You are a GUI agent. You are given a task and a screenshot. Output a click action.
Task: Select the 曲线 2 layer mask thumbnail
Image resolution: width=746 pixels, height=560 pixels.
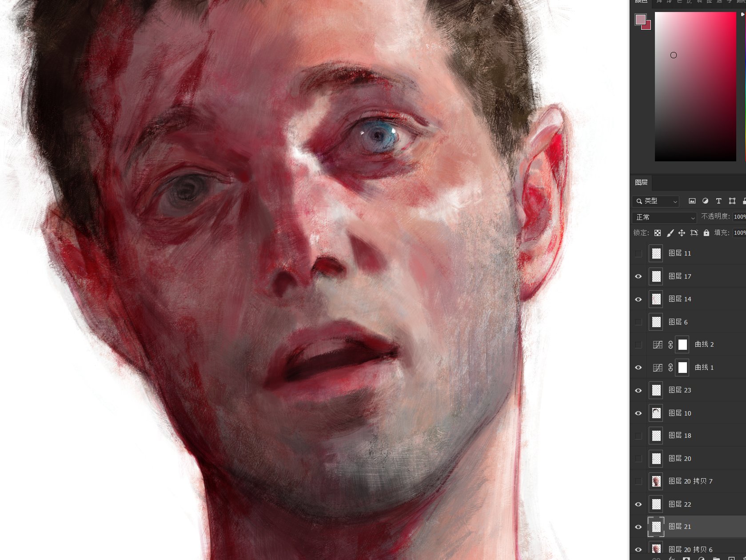click(x=682, y=344)
